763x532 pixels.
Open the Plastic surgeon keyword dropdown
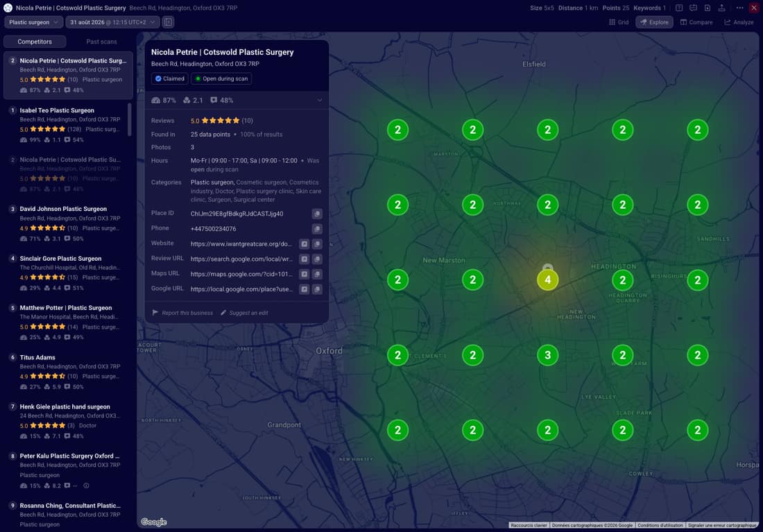point(33,22)
